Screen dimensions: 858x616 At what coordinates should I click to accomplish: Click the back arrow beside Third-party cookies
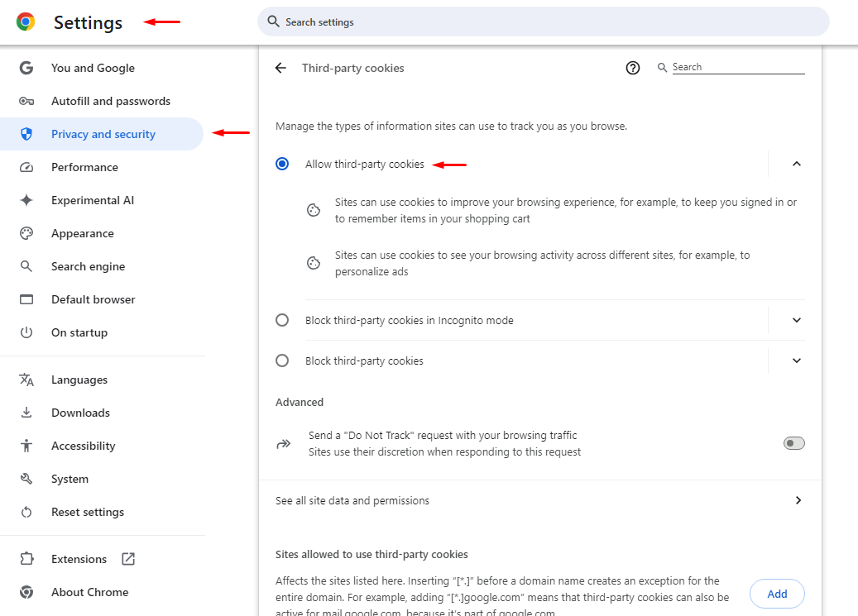tap(280, 68)
